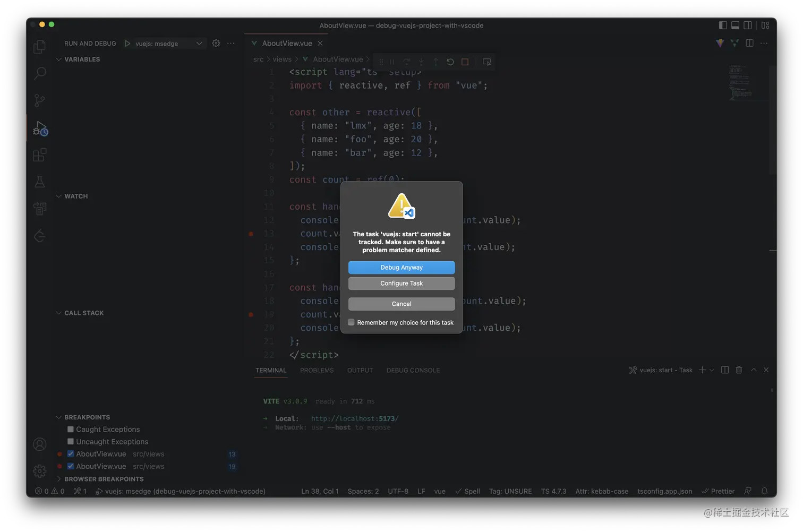Click the Step Into debug icon
This screenshot has width=803, height=532.
tap(421, 62)
